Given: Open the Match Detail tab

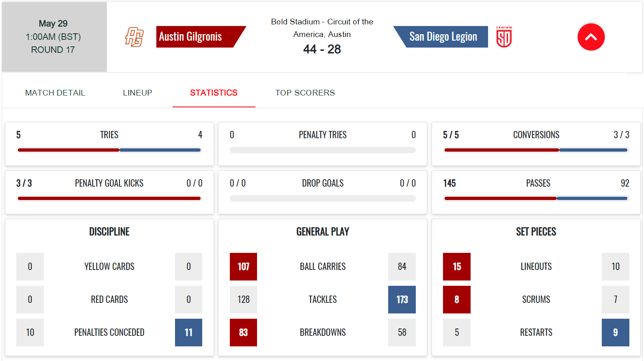Looking at the screenshot, I should (x=55, y=93).
